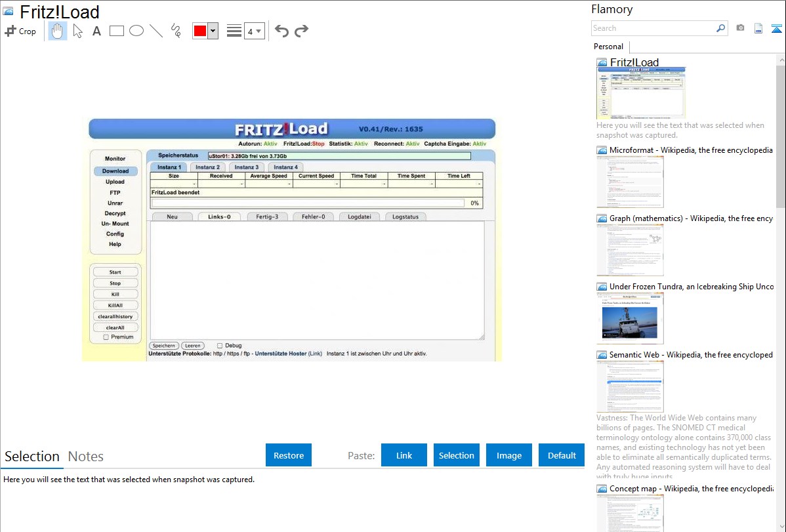Viewport: 786px width, 532px height.
Task: Switch to the Selection tab heading
Action: click(x=32, y=457)
